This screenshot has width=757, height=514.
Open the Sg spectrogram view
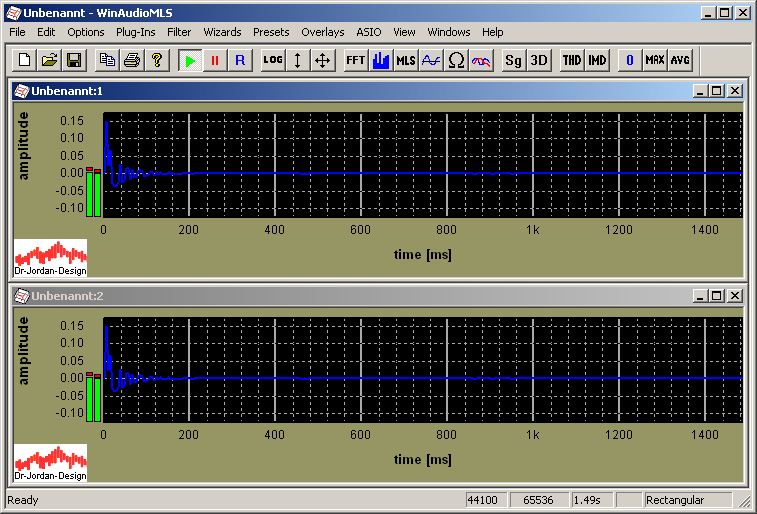pos(513,60)
